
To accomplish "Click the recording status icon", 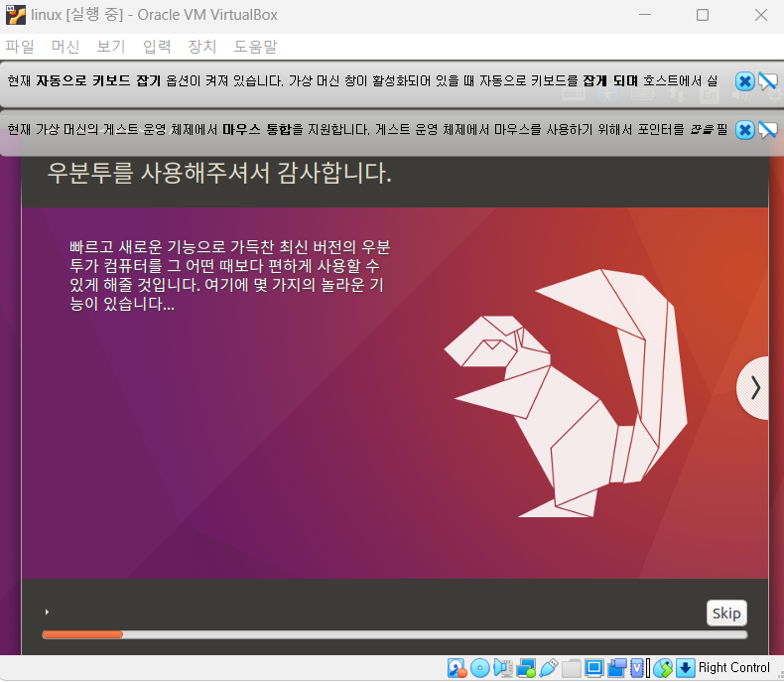I will tap(617, 668).
